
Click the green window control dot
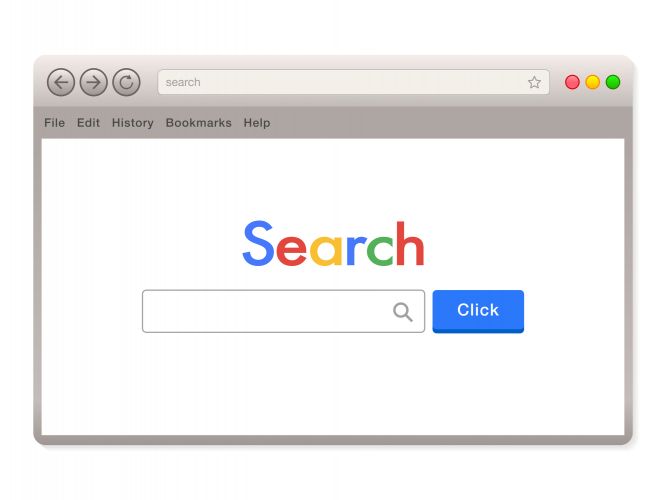(x=613, y=82)
